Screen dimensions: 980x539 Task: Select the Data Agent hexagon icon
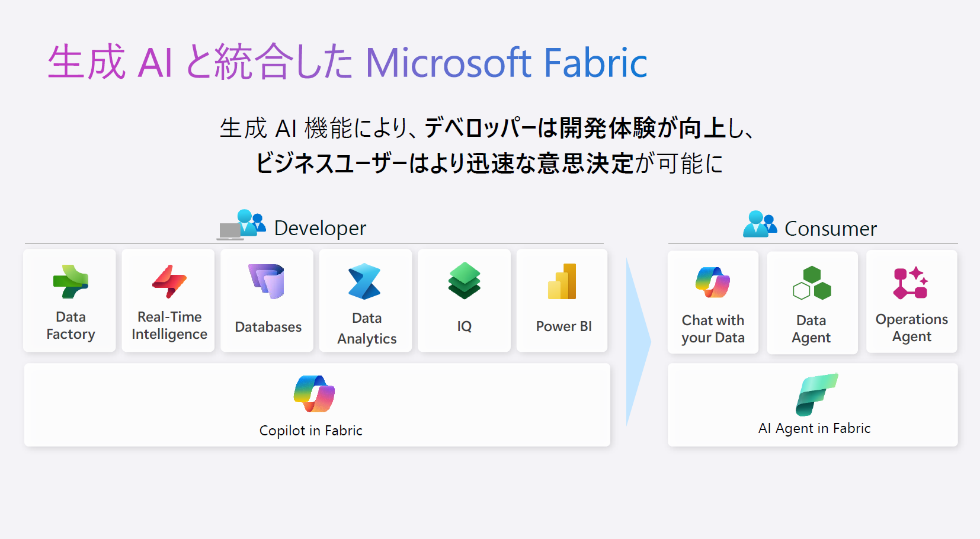(812, 283)
